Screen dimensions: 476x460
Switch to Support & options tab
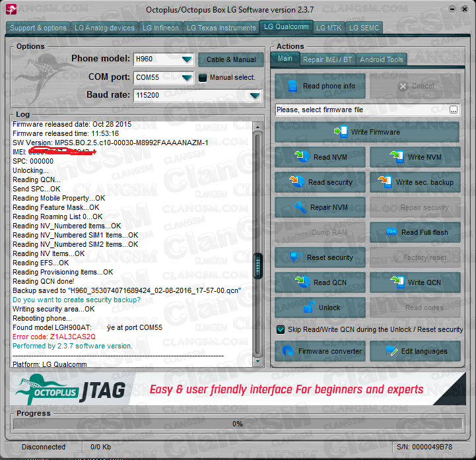pos(38,28)
